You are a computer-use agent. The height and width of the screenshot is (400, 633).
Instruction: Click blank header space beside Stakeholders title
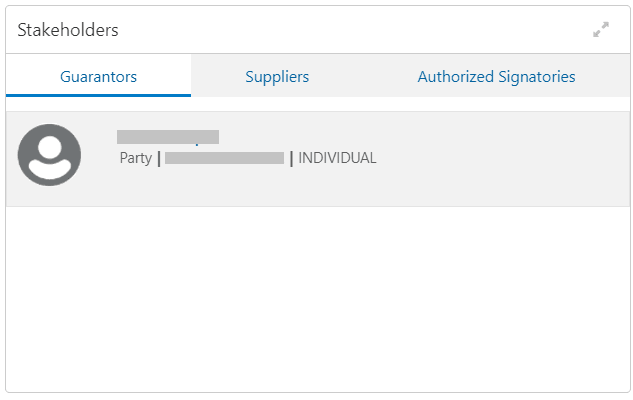point(350,30)
